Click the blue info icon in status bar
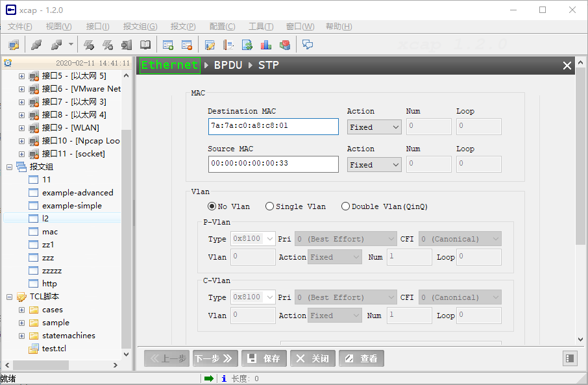Screen dimensions: 588x385 224,379
